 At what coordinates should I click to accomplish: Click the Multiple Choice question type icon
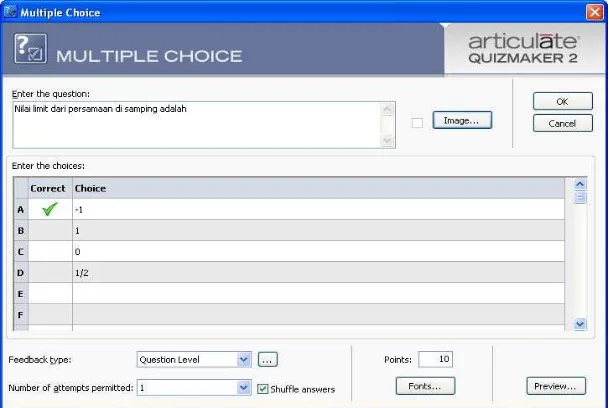click(31, 49)
